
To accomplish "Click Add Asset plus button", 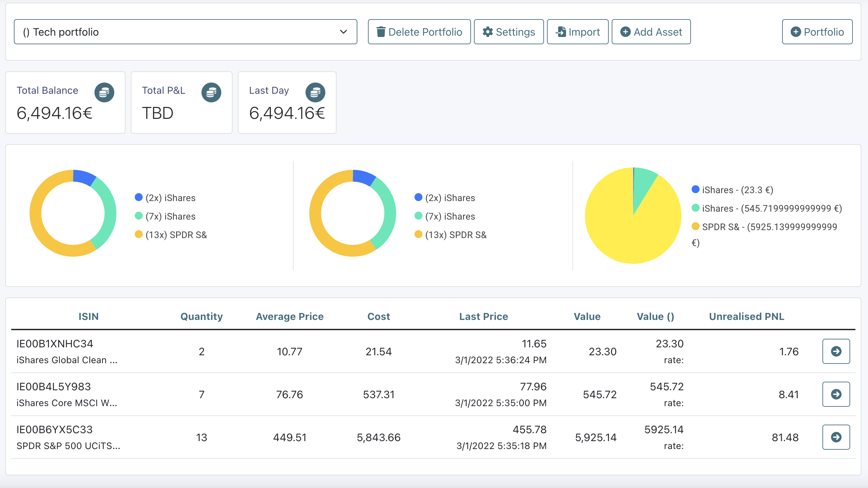I will (x=651, y=32).
